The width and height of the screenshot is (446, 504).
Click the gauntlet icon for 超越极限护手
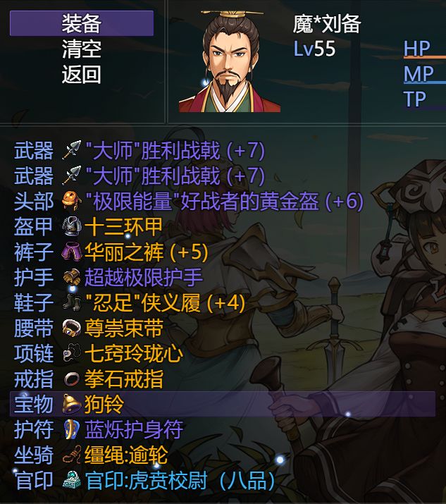click(71, 277)
